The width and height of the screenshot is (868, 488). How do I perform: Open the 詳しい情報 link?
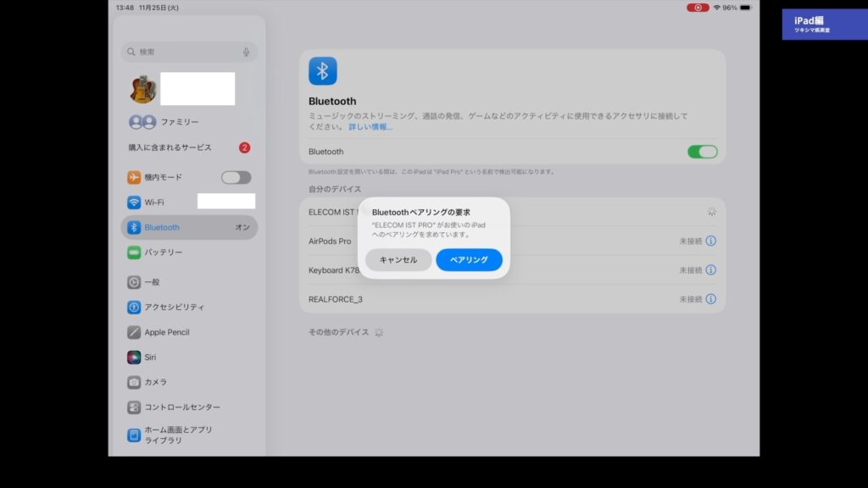point(370,127)
